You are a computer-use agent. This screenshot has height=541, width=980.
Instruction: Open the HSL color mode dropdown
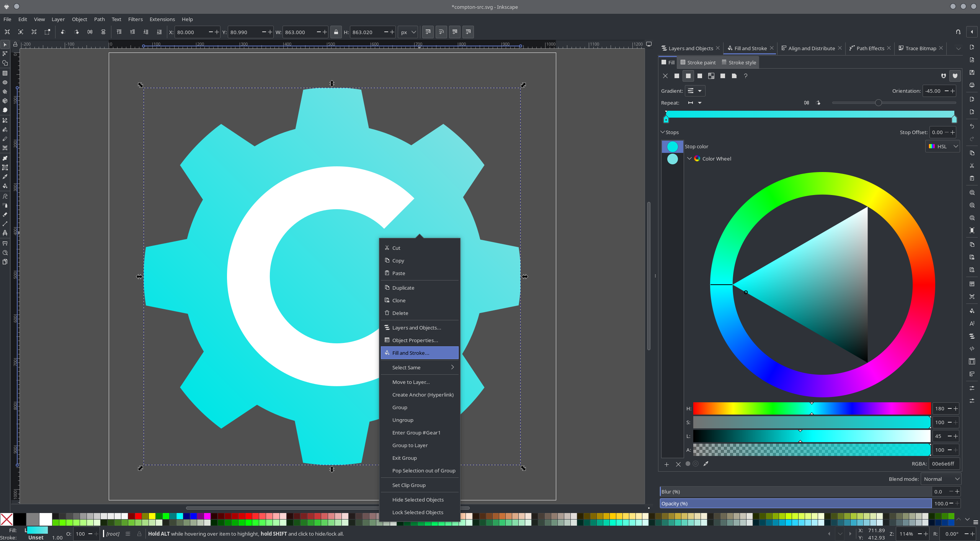coord(942,146)
